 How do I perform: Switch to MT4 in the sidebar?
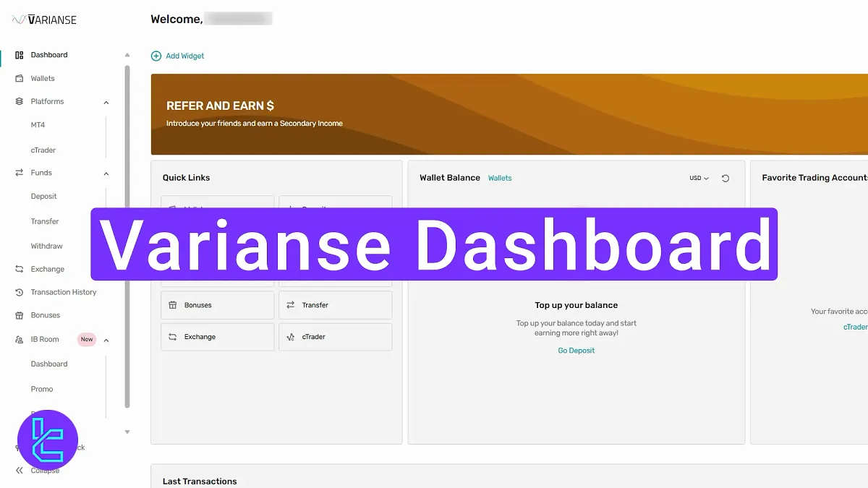point(36,125)
